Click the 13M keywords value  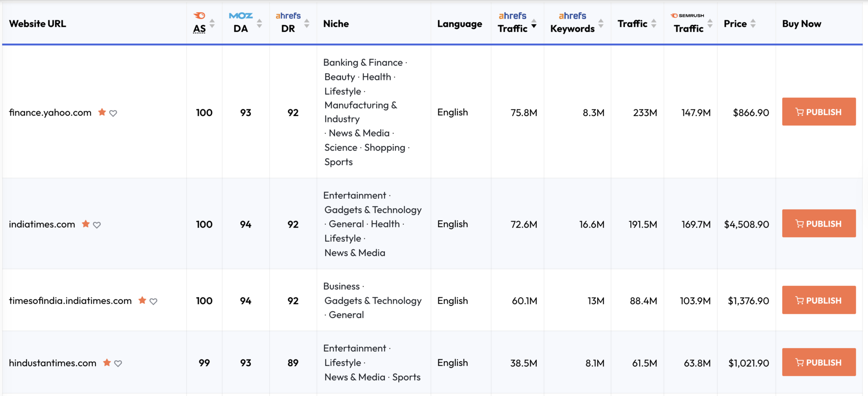click(x=596, y=301)
